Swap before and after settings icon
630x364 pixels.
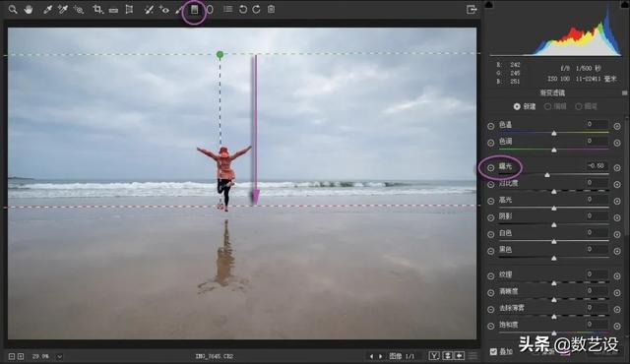click(x=447, y=356)
